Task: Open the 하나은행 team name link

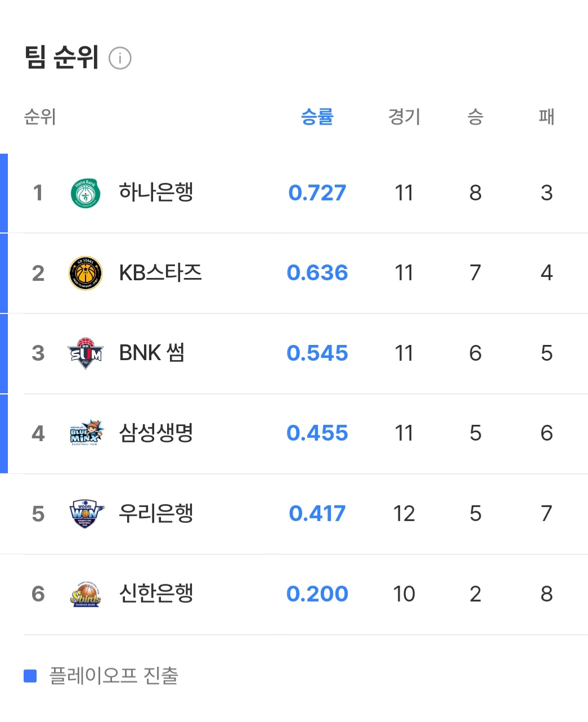Action: tap(156, 192)
